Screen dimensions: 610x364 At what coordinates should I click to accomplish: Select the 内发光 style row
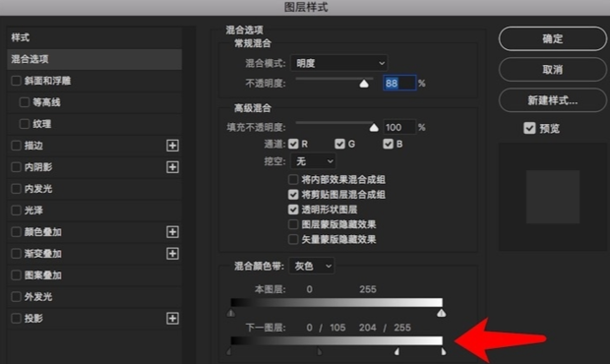(x=94, y=189)
